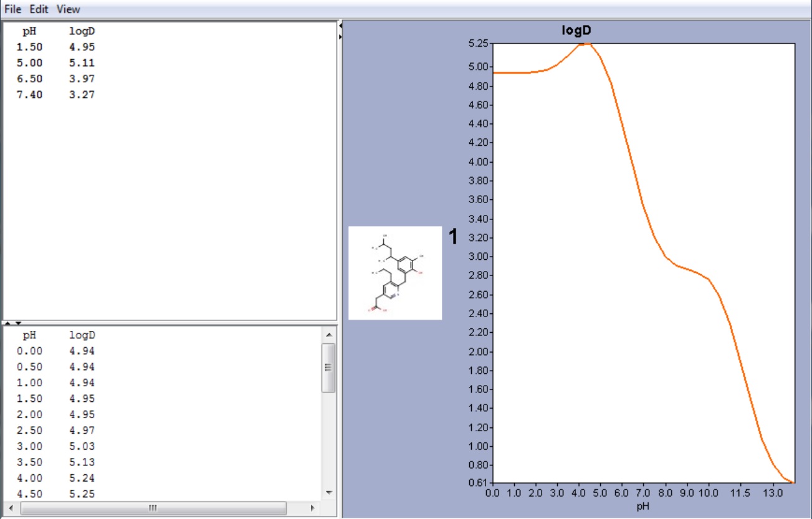This screenshot has width=812, height=519.
Task: Click the left-pointing collapse arrow on vertical splitter
Action: pos(340,26)
